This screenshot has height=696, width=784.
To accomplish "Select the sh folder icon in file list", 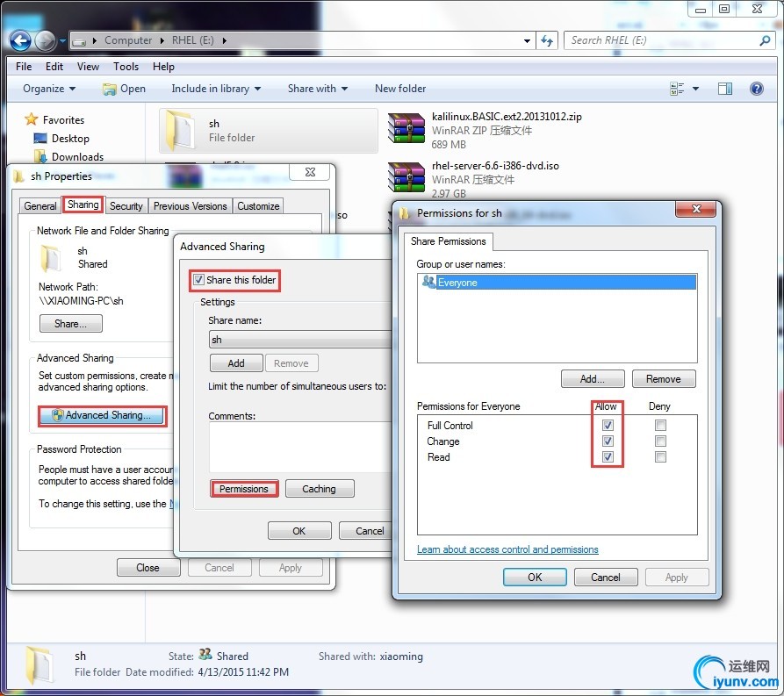I will click(x=181, y=130).
